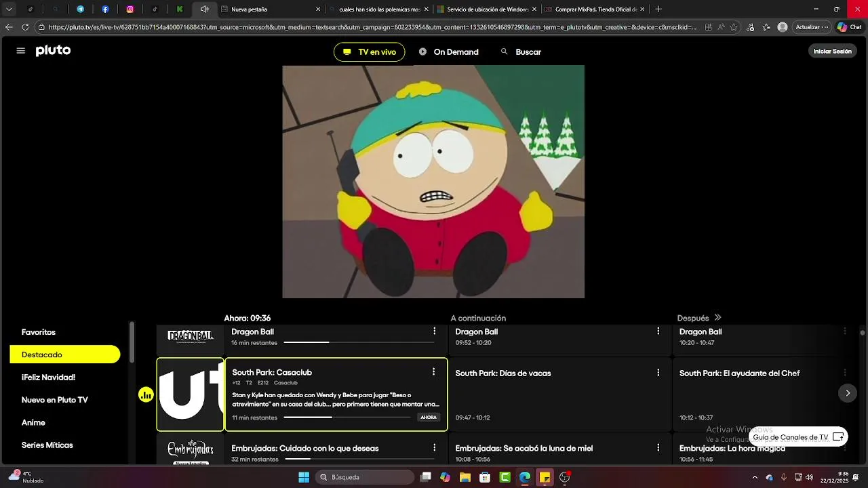
Task: Click the Pluto TV URL address bar
Action: click(372, 27)
